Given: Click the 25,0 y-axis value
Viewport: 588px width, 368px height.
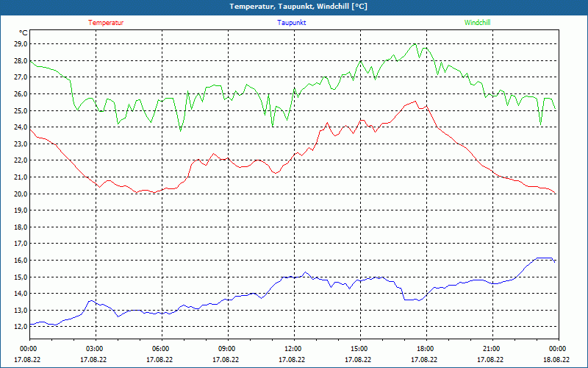Looking at the screenshot, I should click(x=21, y=110).
